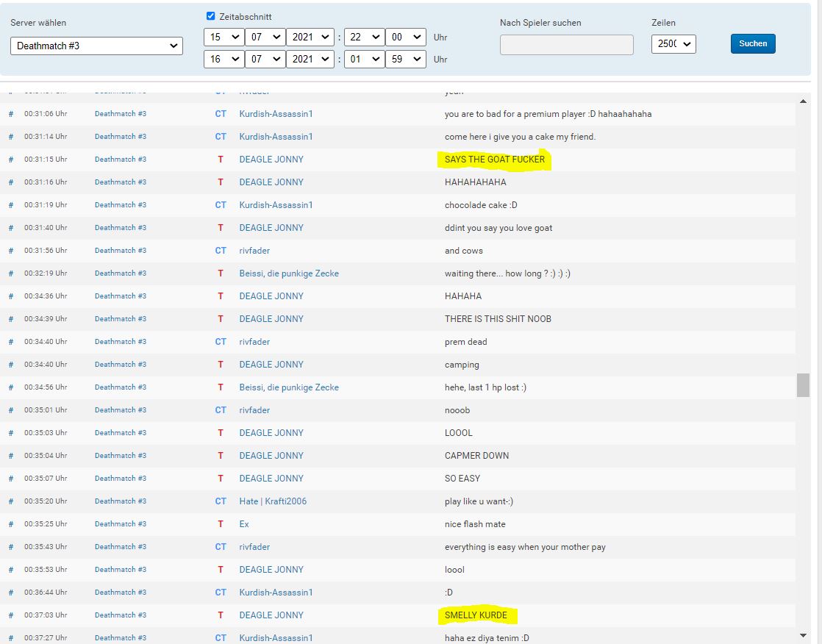Open the end minute dropdown showing 59

point(405,60)
